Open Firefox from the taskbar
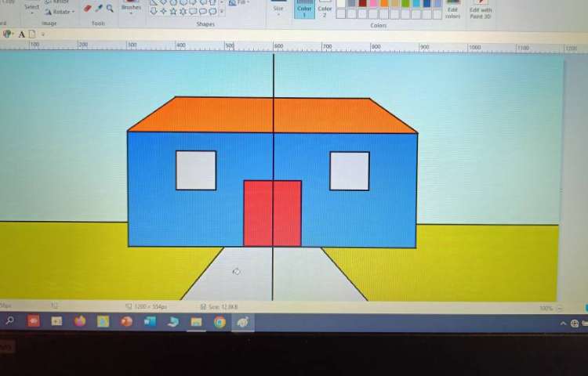This screenshot has height=376, width=588. pos(80,321)
